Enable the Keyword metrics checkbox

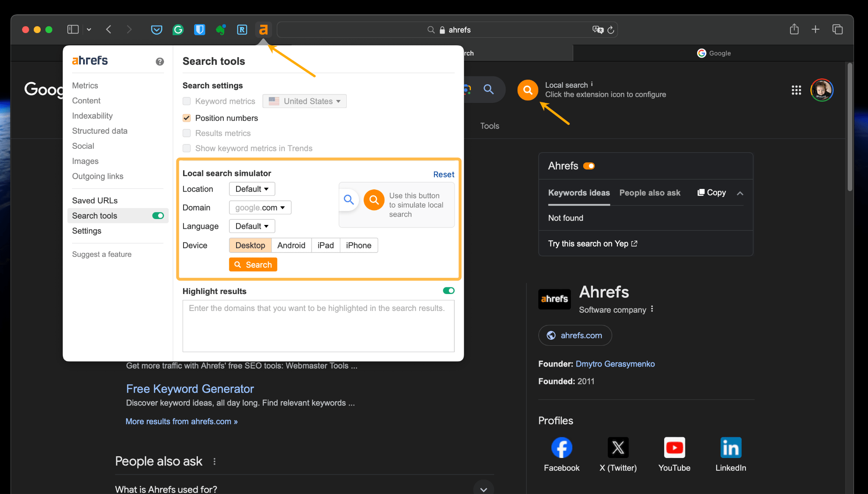point(186,101)
